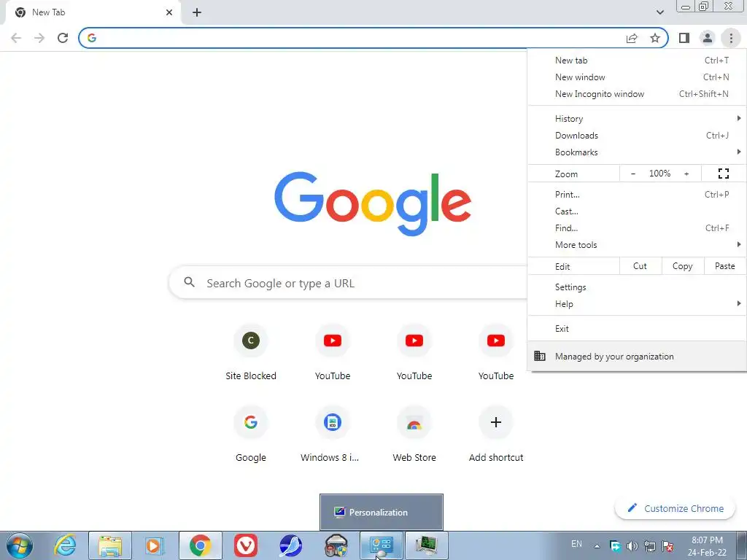Reload the current page

pyautogui.click(x=63, y=38)
